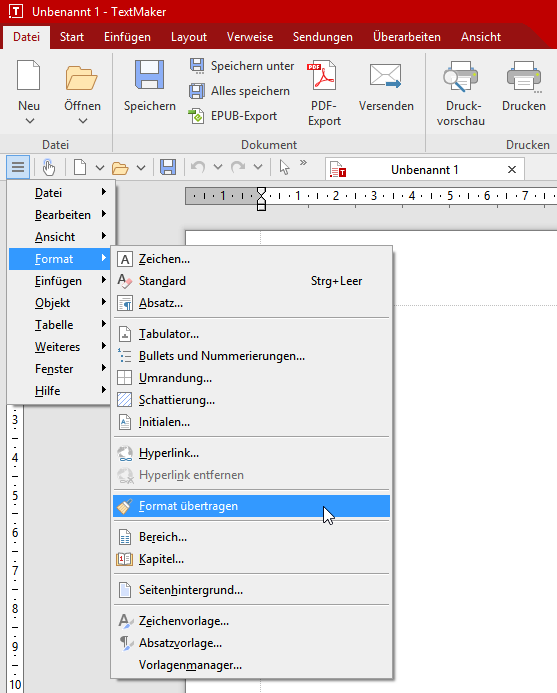
Task: Expand the Neu dropdown arrow
Action: point(30,121)
